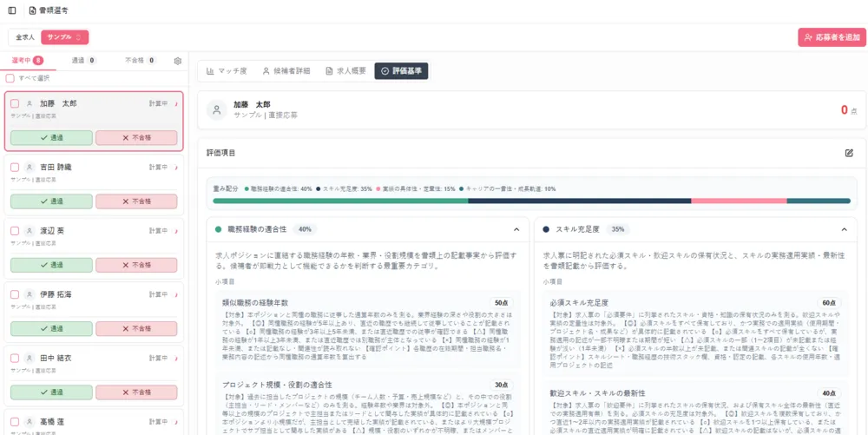Click the avatar icon next to 田中 結衣
Screen dimensions: 868x435
coord(30,358)
